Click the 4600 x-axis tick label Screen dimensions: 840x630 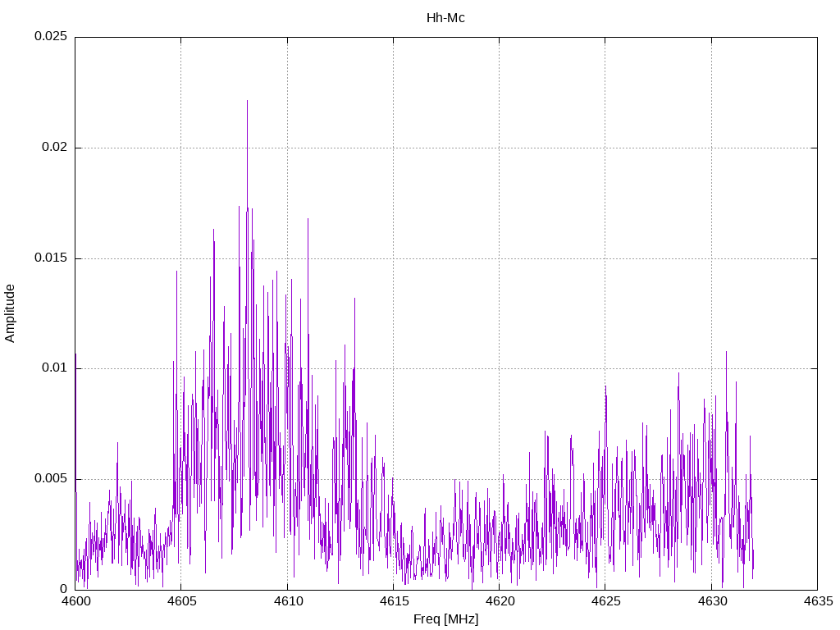(75, 602)
